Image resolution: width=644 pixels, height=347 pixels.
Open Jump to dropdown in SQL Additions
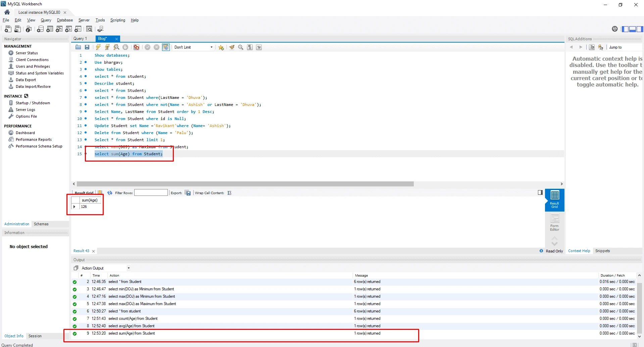click(x=624, y=47)
